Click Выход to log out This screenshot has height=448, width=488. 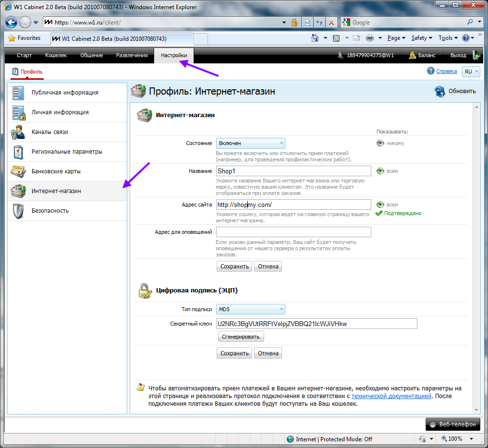(x=458, y=55)
